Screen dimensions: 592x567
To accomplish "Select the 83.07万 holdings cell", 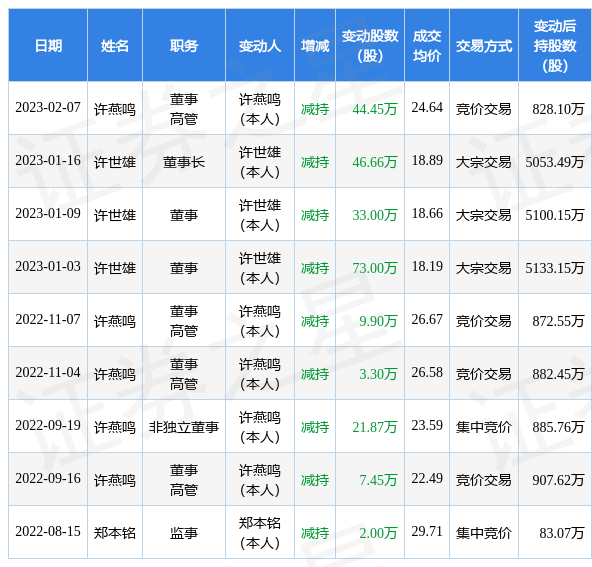I will click(x=561, y=533).
